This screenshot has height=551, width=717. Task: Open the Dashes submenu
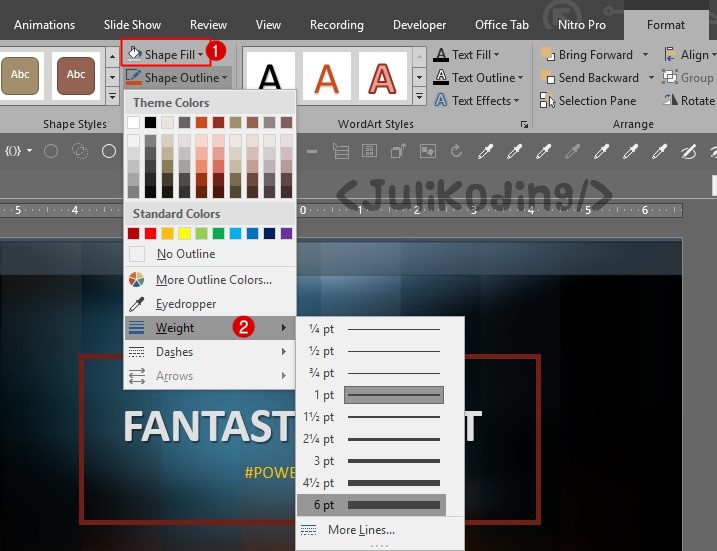(x=210, y=352)
